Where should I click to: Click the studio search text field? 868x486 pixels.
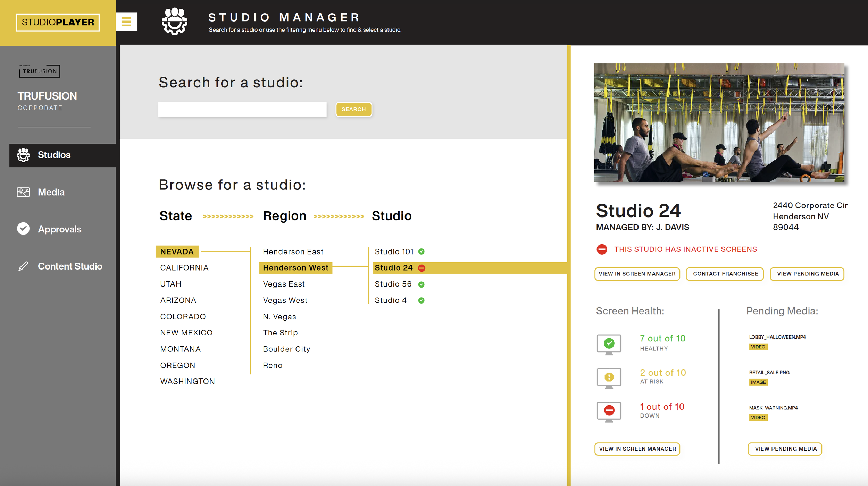click(x=242, y=110)
